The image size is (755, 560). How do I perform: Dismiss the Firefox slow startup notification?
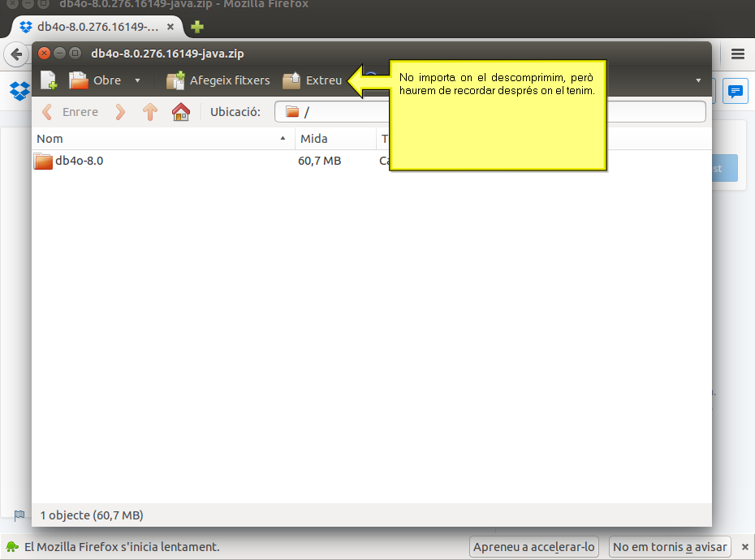click(745, 547)
